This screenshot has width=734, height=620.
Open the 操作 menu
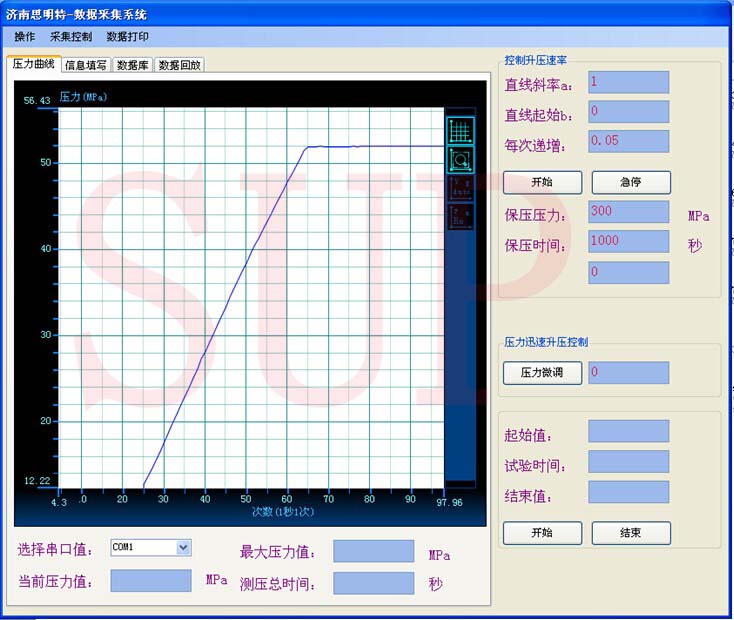coord(25,36)
